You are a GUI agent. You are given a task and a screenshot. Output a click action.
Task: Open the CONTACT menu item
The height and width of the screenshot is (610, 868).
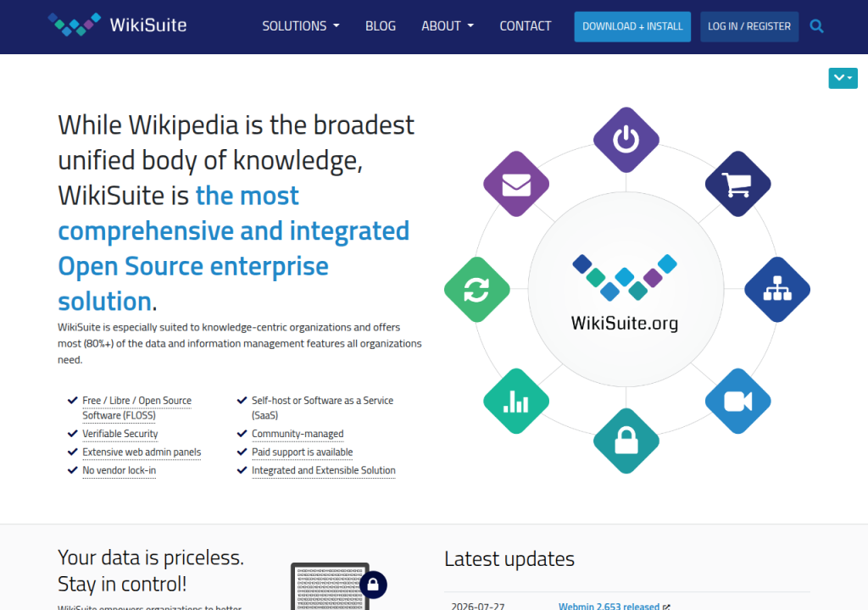pyautogui.click(x=526, y=26)
